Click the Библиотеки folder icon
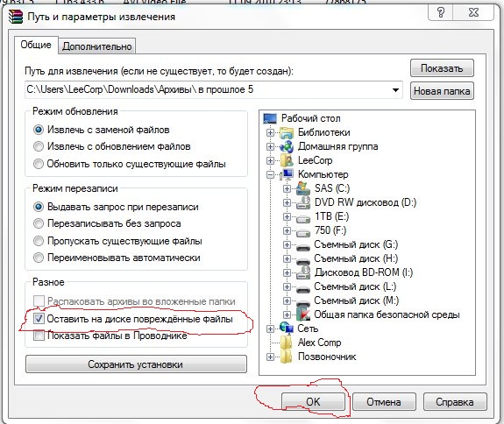The height and width of the screenshot is (424, 504). coord(287,132)
